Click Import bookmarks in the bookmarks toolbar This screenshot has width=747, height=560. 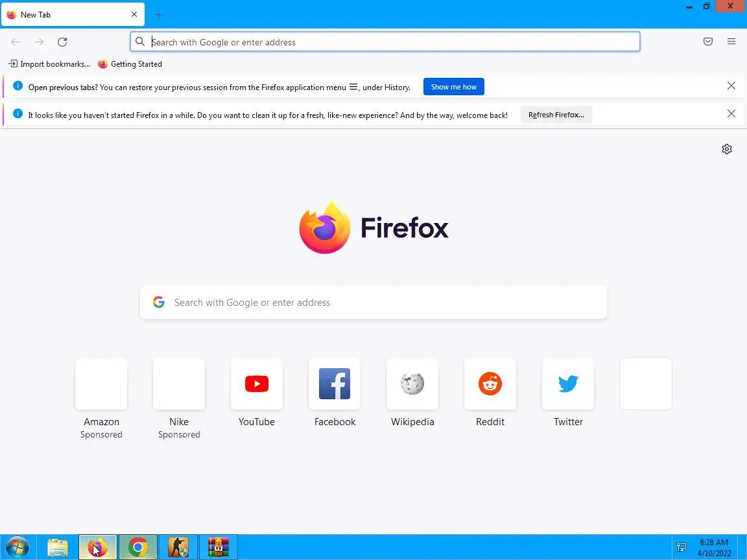coord(49,64)
